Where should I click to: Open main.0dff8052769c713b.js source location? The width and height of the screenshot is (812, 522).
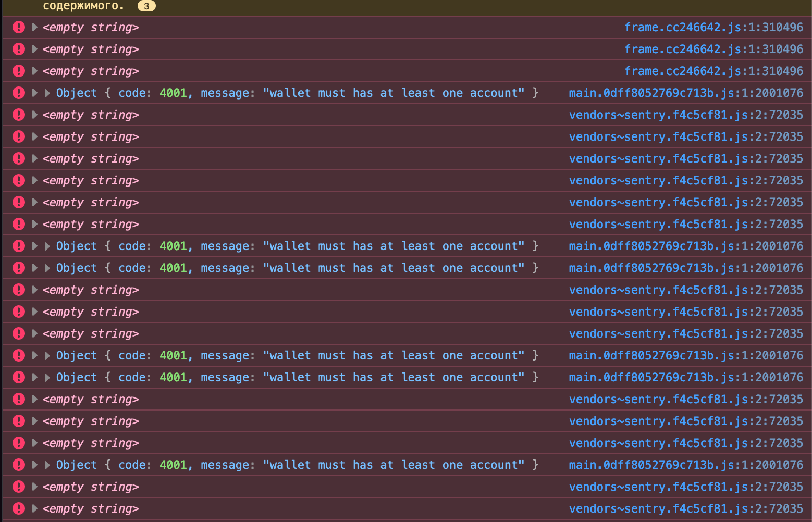tap(685, 92)
